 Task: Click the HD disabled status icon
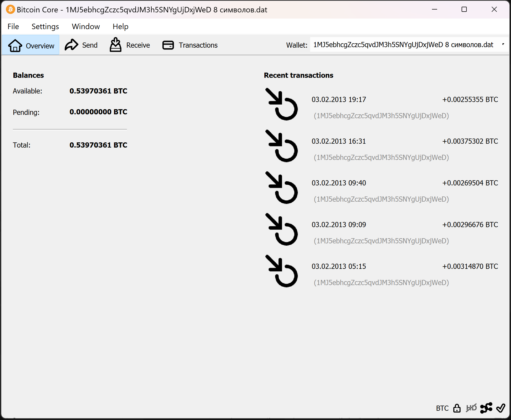coord(471,408)
